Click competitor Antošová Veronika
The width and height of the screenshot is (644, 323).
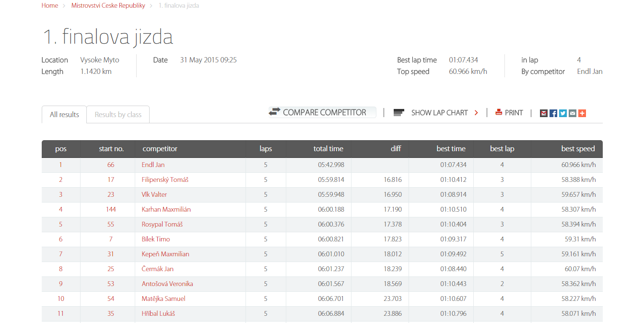pos(167,284)
